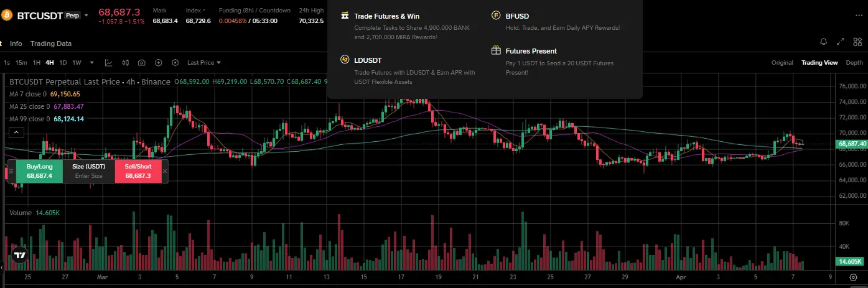Take a chart snapshot with camera icon

coord(142,63)
